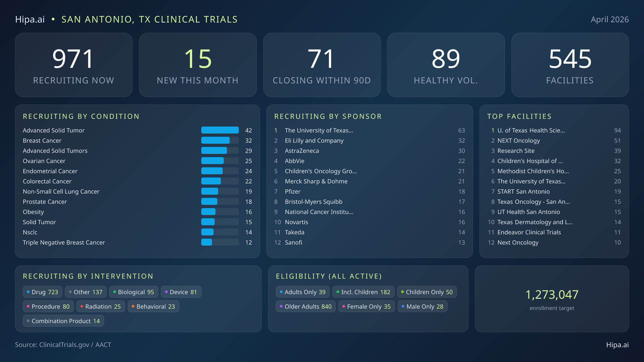Select the Adults Only 39 chip

click(303, 292)
